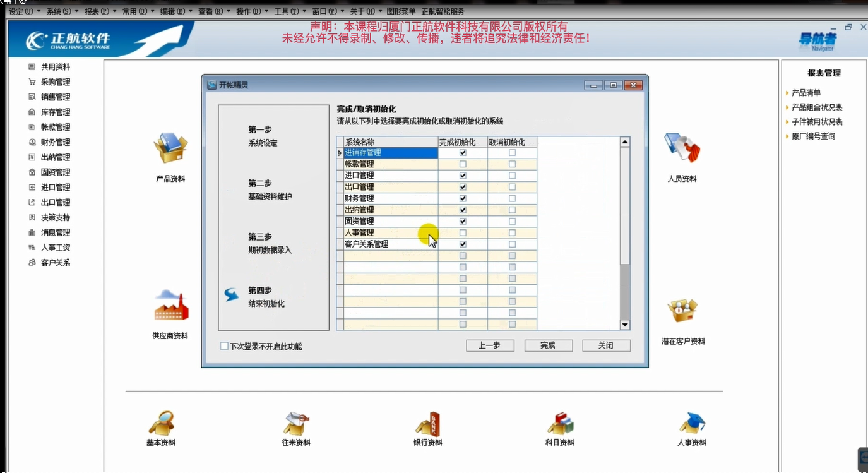868x473 pixels.
Task: Open 原厂编号查询 report link
Action: 813,136
